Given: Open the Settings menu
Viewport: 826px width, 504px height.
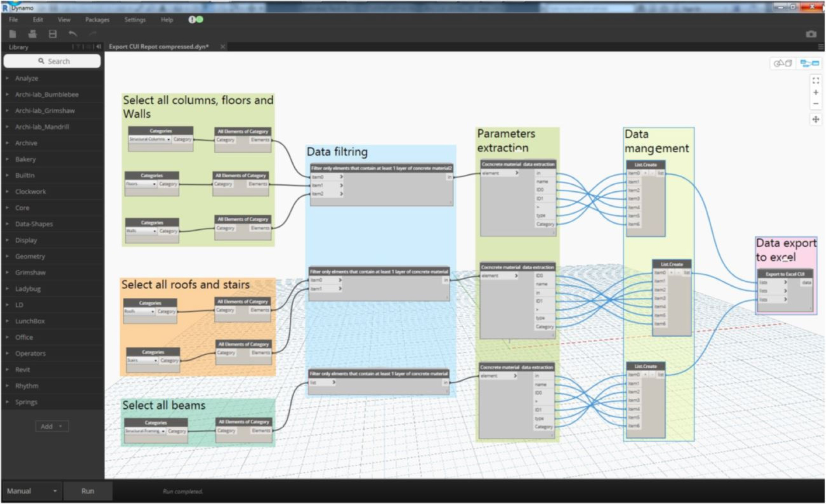Looking at the screenshot, I should 135,20.
